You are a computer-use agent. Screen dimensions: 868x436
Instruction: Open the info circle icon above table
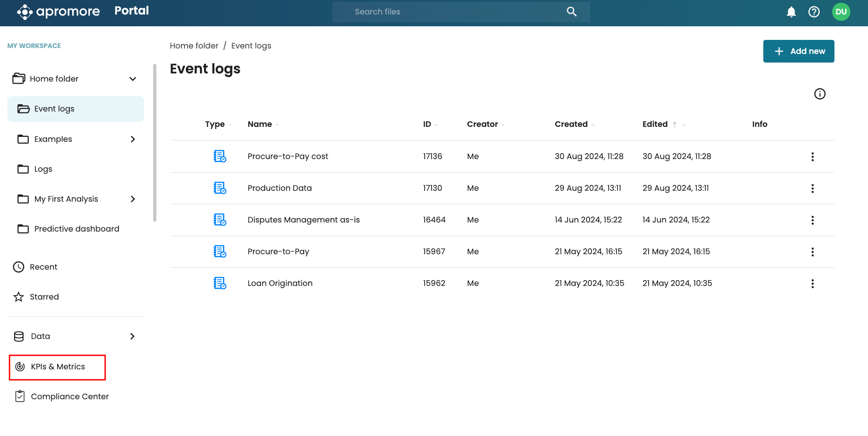pyautogui.click(x=820, y=94)
